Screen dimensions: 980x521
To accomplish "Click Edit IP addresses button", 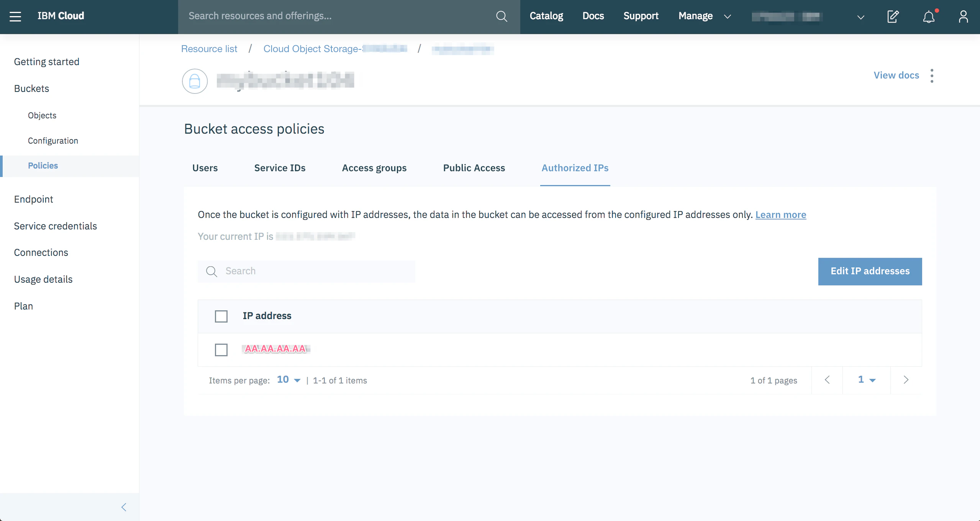I will pyautogui.click(x=870, y=271).
